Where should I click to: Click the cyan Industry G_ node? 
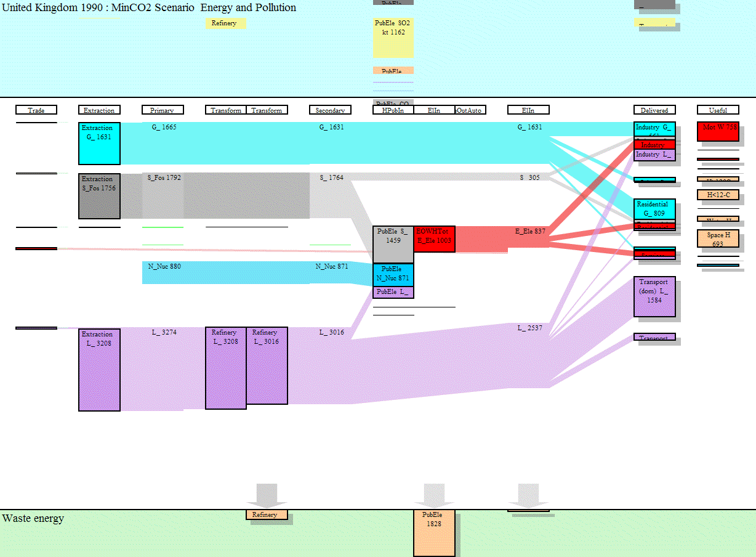pos(655,129)
